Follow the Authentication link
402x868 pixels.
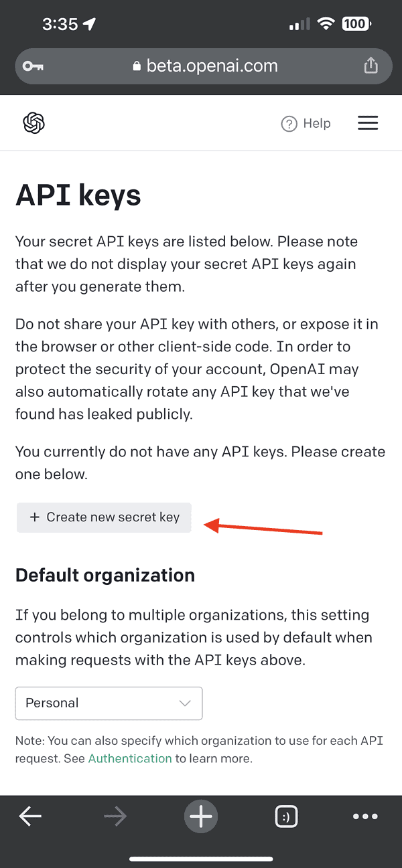pyautogui.click(x=130, y=758)
